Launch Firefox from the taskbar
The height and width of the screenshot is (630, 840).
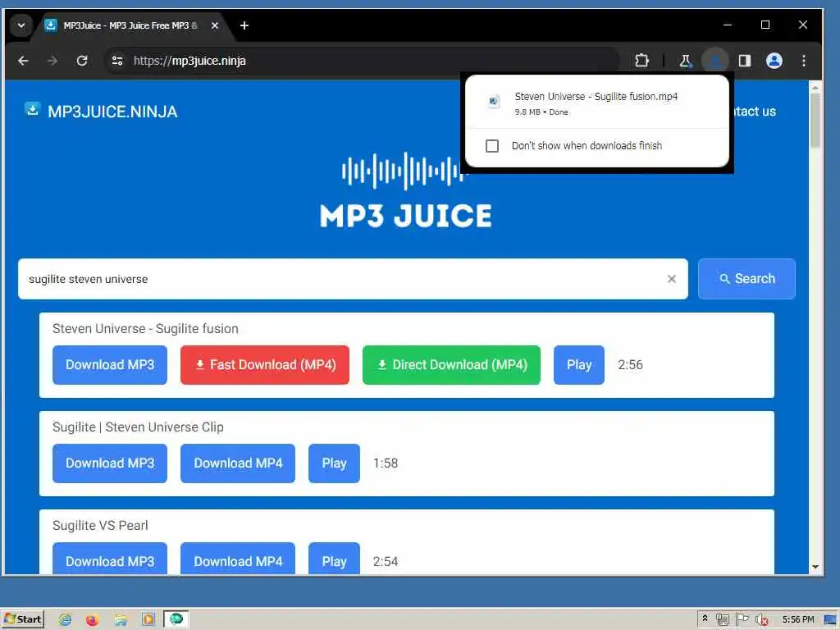(92, 620)
